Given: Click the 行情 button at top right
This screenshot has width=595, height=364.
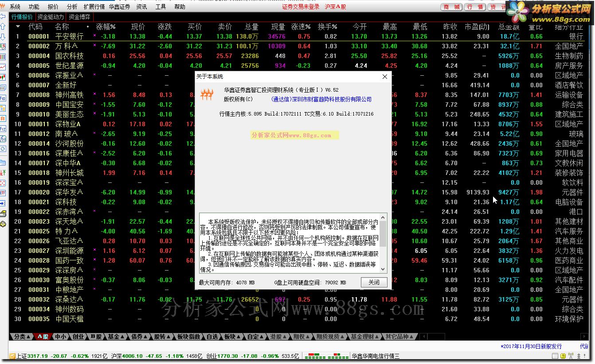Looking at the screenshot, I should click(x=475, y=7).
